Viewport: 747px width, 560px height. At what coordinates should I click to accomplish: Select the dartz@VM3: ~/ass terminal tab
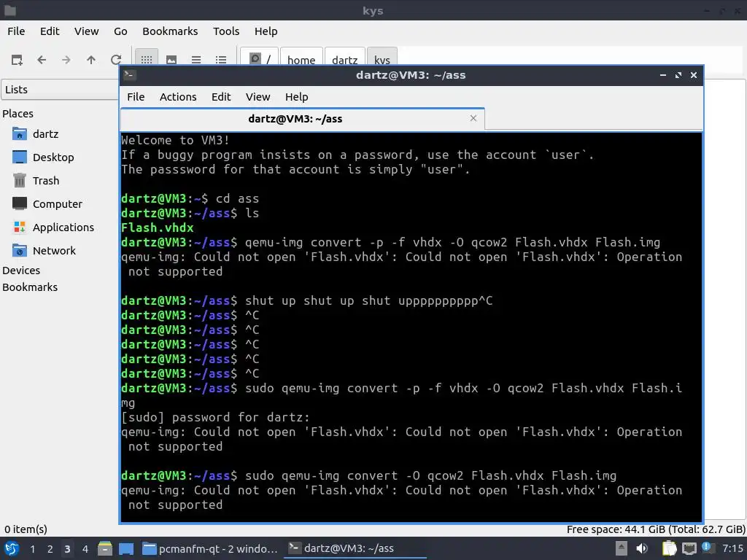[303, 119]
